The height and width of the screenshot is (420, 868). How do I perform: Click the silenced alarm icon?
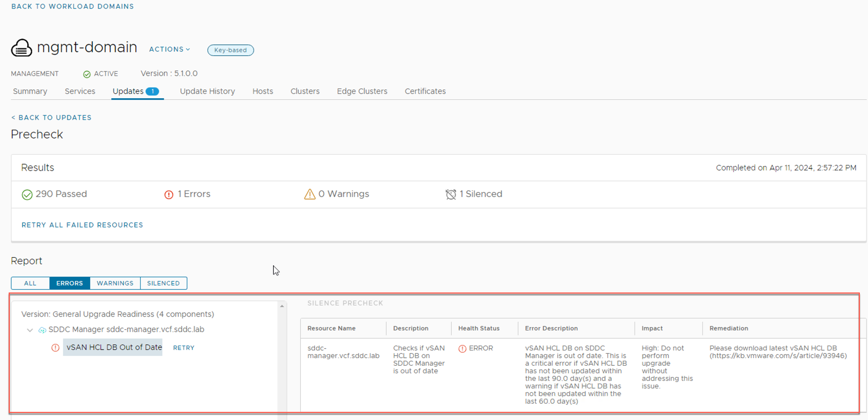[x=451, y=194]
